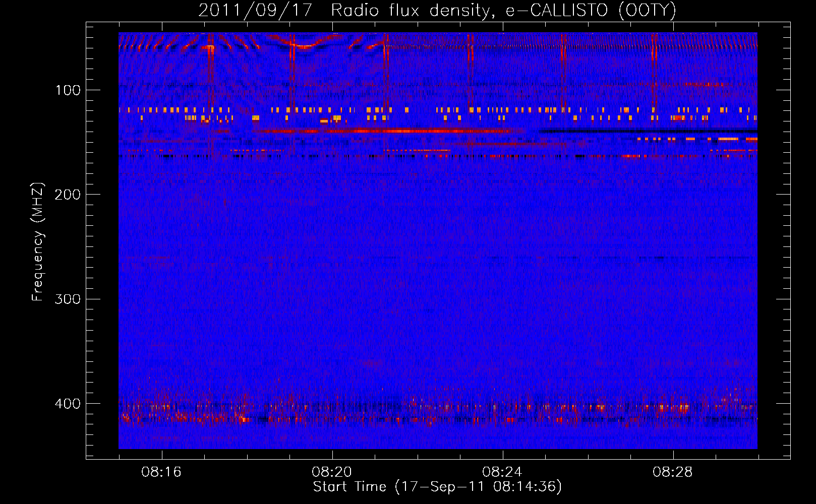
Task: Click the 'Start Time (17-Sep-11 08:14:36)' label
Action: 437,487
